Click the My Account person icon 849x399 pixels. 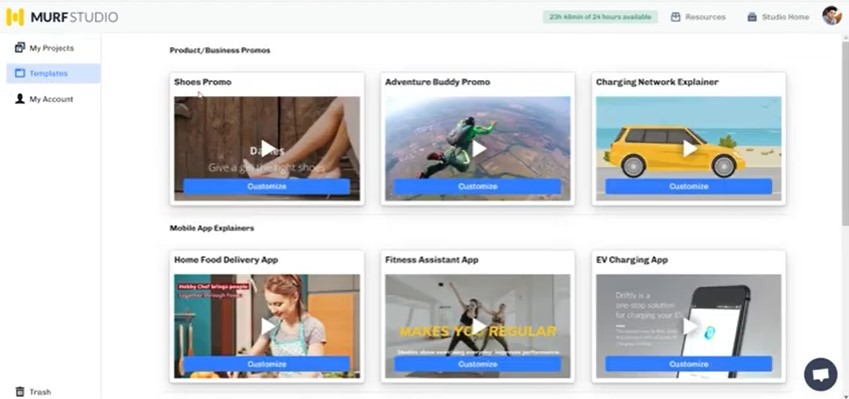click(20, 99)
